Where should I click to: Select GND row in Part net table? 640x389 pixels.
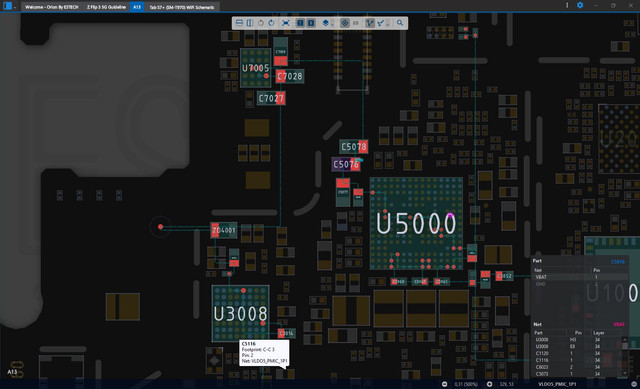579,284
